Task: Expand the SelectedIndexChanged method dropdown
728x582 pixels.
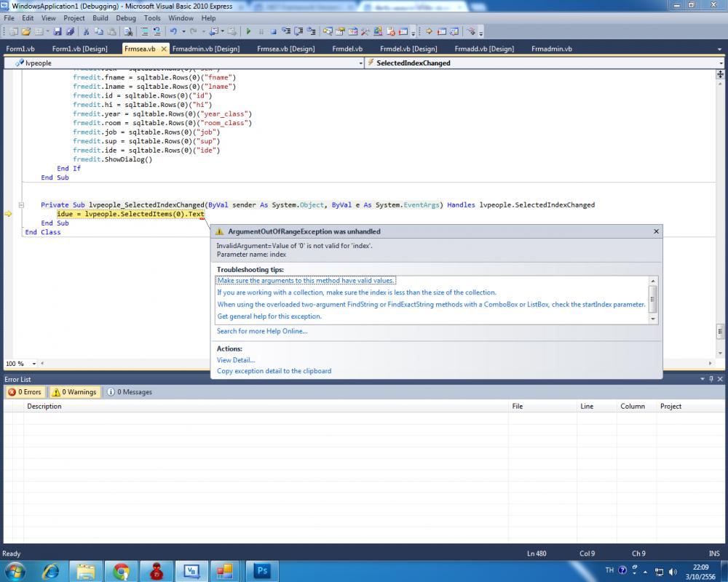Action: pyautogui.click(x=720, y=63)
